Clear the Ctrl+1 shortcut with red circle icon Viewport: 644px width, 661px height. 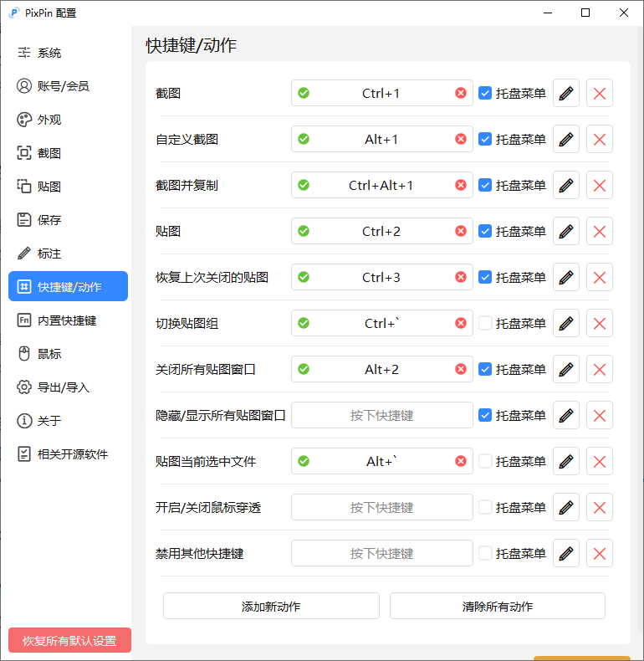(461, 93)
